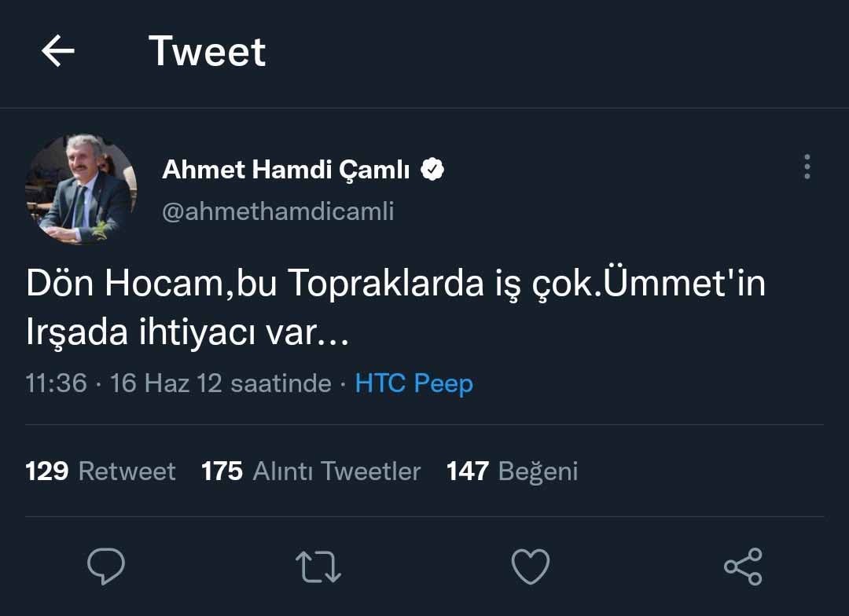The width and height of the screenshot is (849, 616).
Task: View the 129 Retweet list
Action: [x=101, y=471]
